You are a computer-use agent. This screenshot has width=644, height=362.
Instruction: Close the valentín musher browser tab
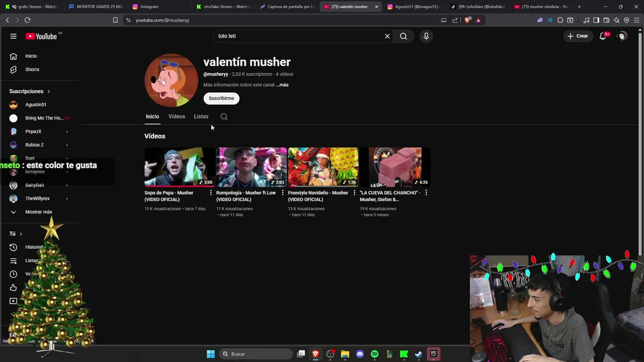tap(376, 7)
